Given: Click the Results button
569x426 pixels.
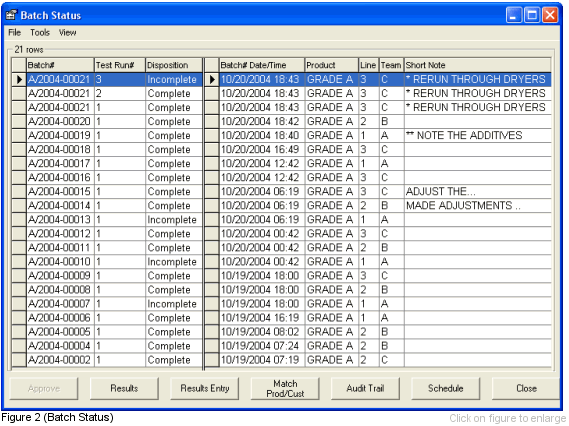Looking at the screenshot, I should 124,388.
